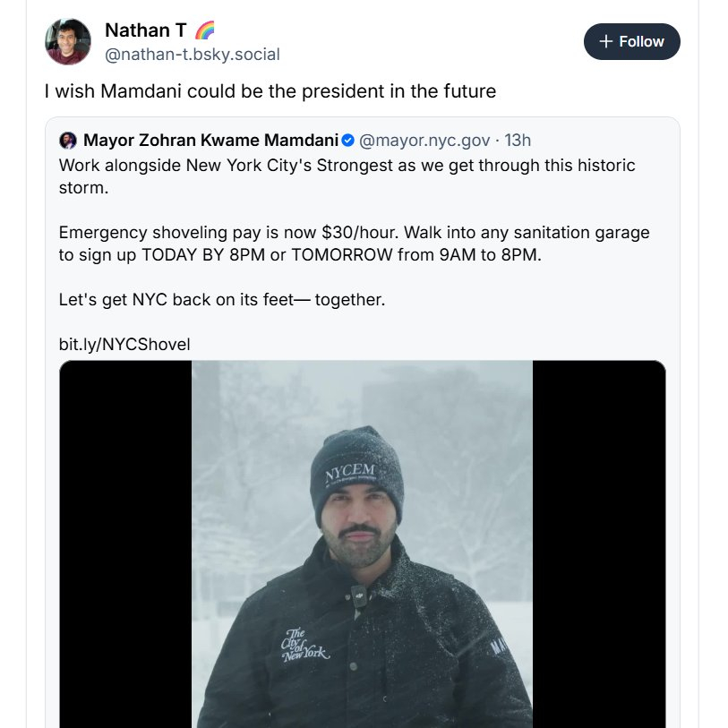Click the plus icon on Follow button

[x=606, y=42]
